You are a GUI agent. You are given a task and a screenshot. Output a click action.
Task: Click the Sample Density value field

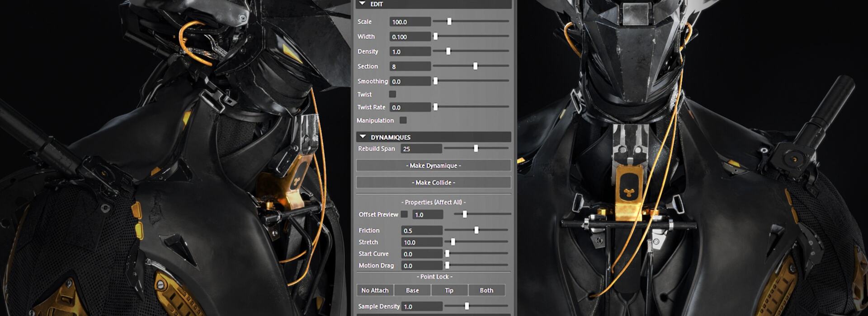click(422, 306)
